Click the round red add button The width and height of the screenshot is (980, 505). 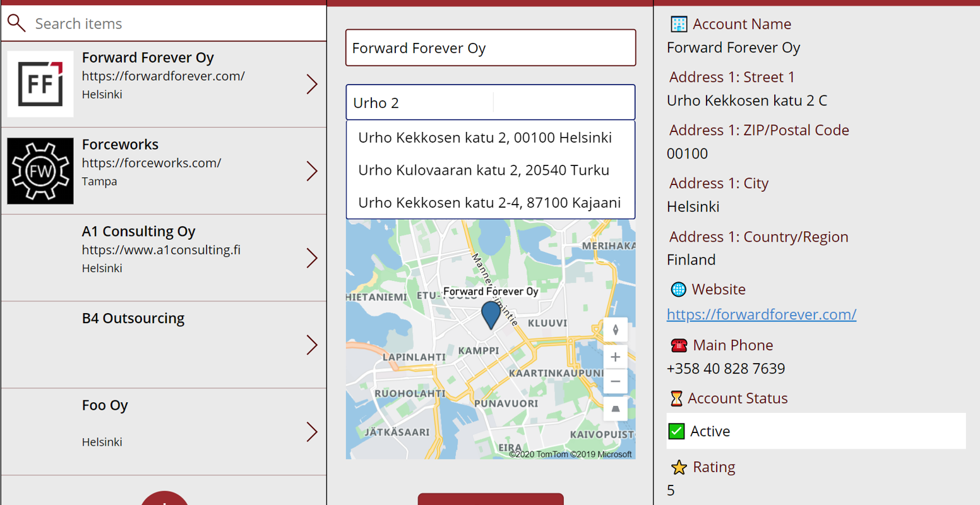click(x=164, y=498)
